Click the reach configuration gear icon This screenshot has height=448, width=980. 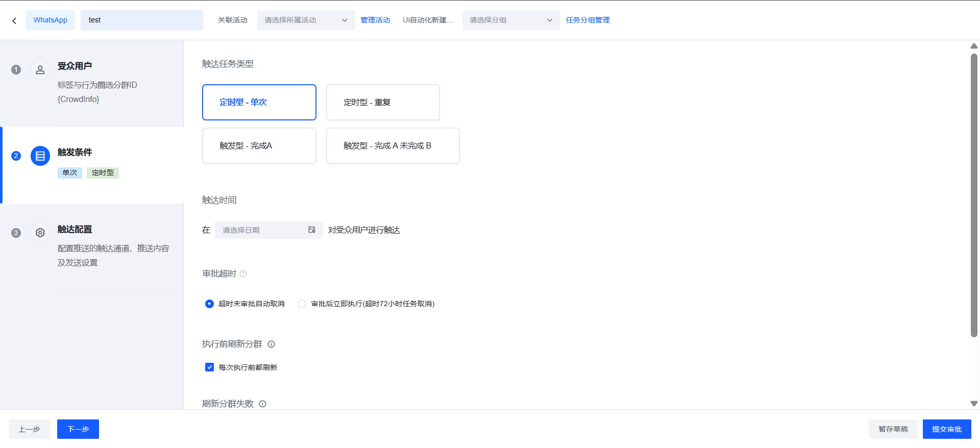pyautogui.click(x=40, y=233)
